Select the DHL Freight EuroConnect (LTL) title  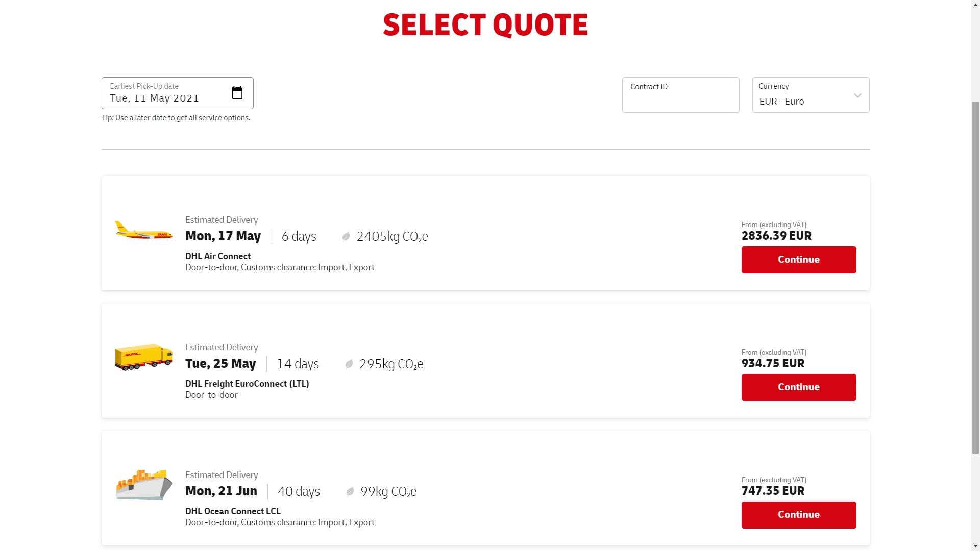(x=247, y=384)
